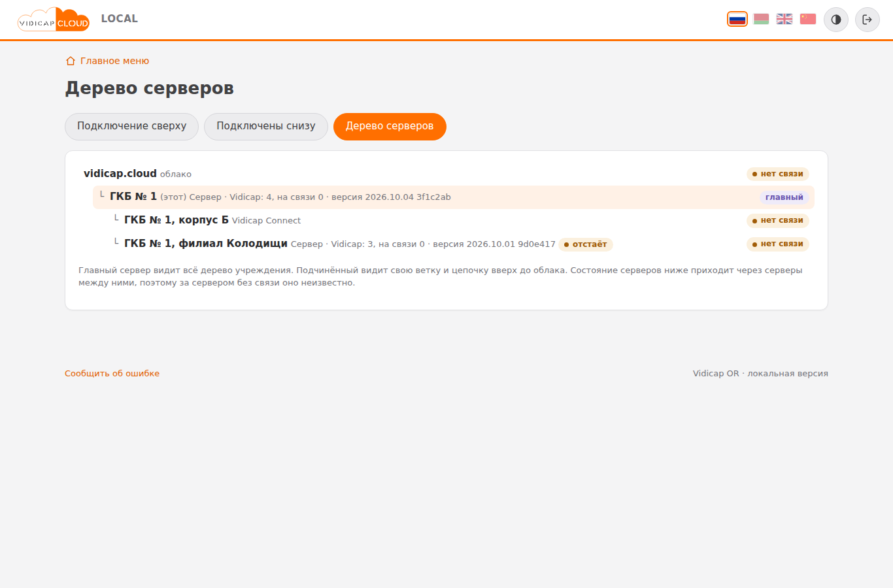Screen dimensions: 893x588
Task: Click Vidicap OR · локальная версия footer text
Action: click(x=760, y=374)
